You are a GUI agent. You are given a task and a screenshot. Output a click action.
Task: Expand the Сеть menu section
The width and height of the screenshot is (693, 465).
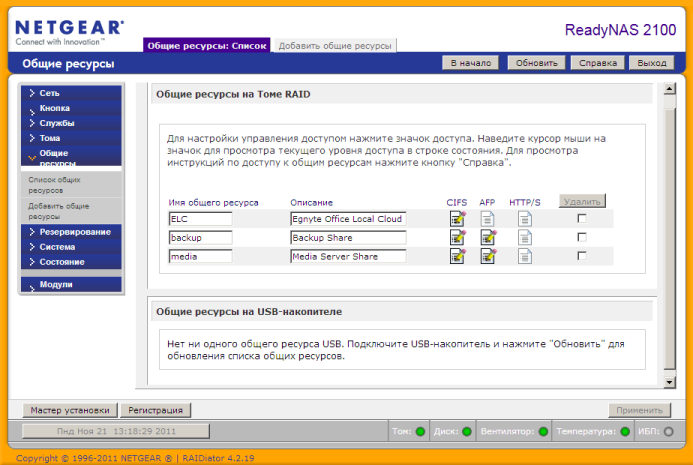pos(71,93)
